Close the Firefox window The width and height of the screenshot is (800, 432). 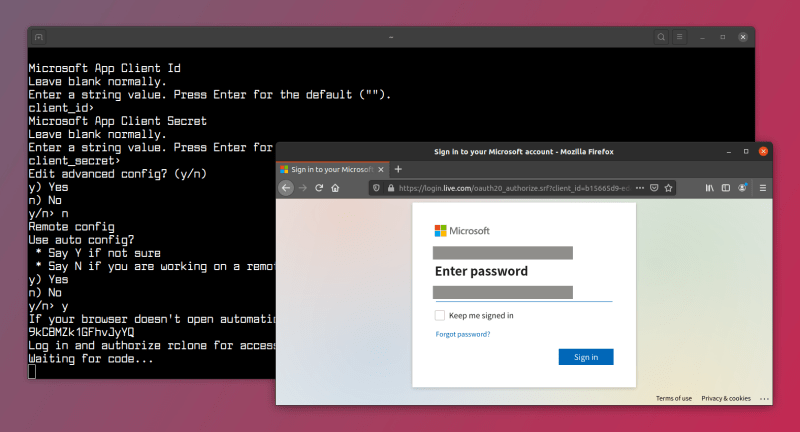click(x=763, y=151)
